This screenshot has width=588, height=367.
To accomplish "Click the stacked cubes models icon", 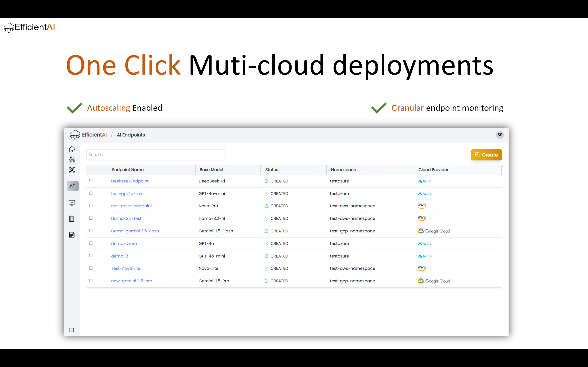I will pyautogui.click(x=72, y=159).
